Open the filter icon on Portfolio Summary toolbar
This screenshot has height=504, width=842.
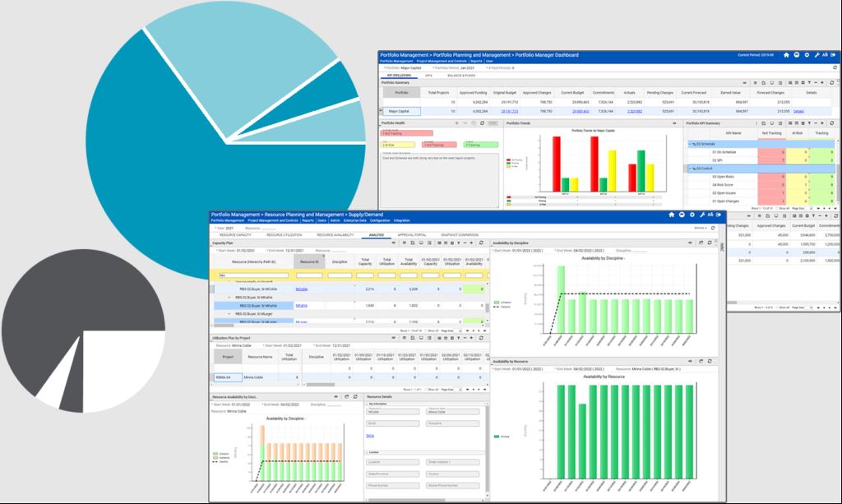pyautogui.click(x=808, y=81)
